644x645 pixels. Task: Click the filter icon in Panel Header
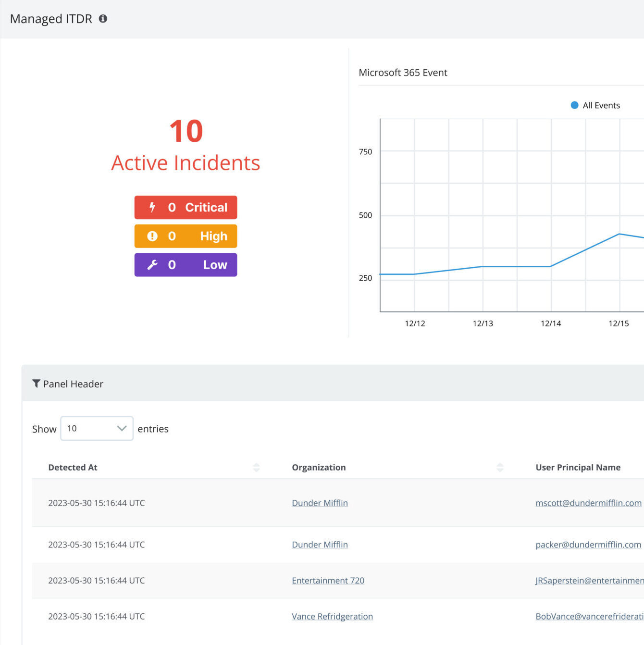(x=36, y=384)
